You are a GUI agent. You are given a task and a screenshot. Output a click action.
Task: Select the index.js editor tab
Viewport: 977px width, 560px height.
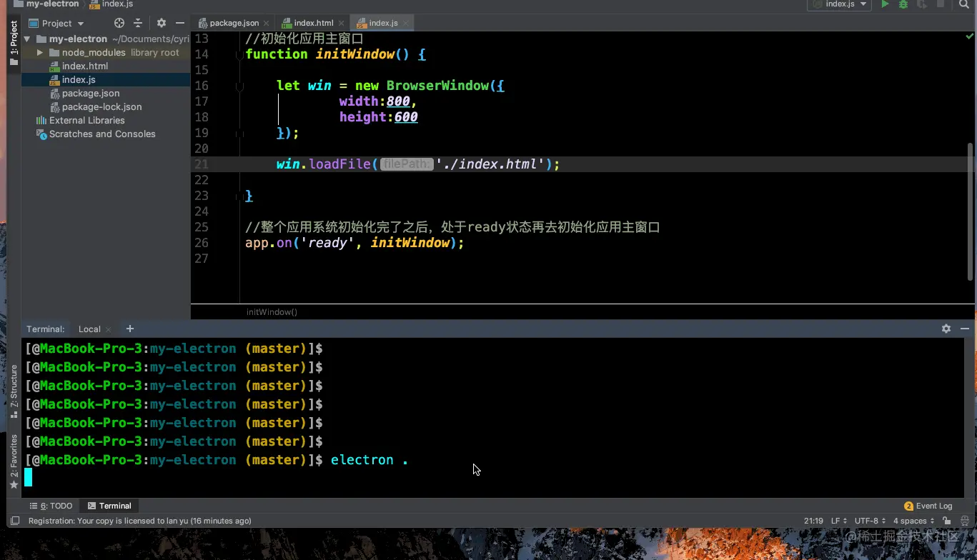coord(383,23)
